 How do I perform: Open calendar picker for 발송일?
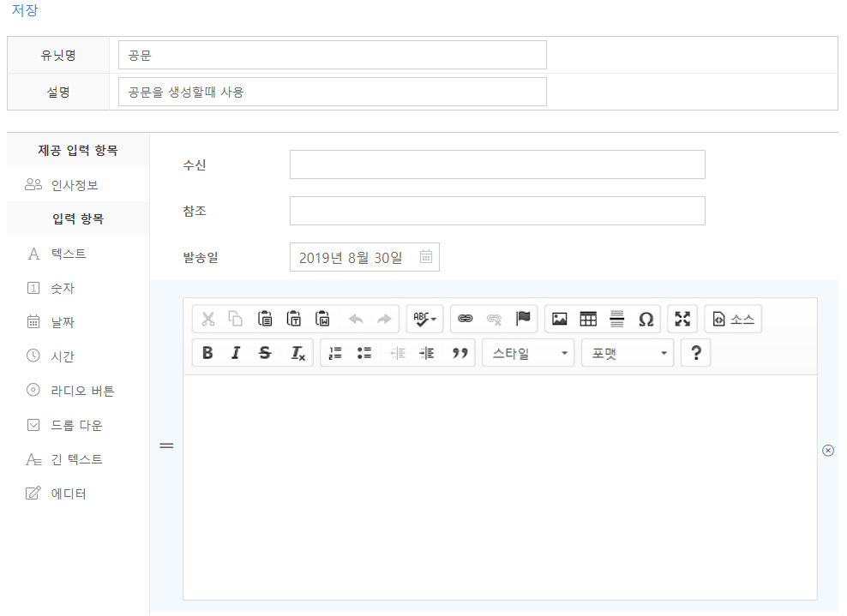(x=426, y=257)
